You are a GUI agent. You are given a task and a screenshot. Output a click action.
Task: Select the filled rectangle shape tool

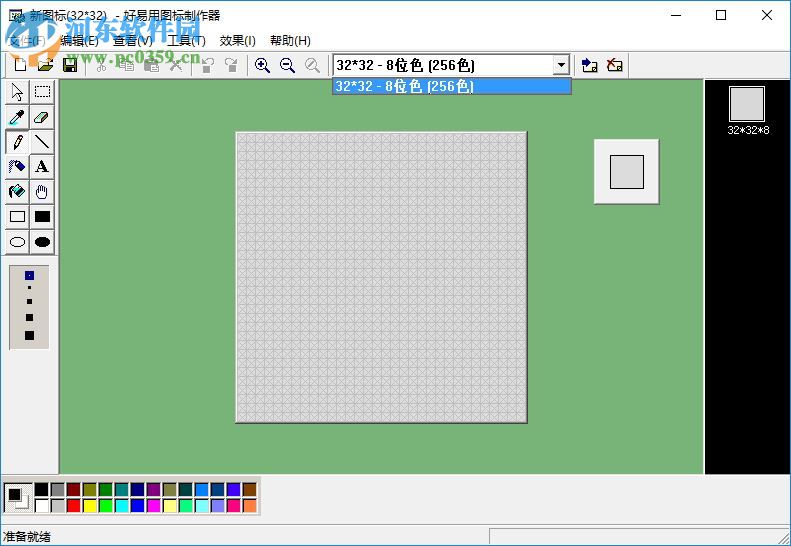[x=42, y=216]
